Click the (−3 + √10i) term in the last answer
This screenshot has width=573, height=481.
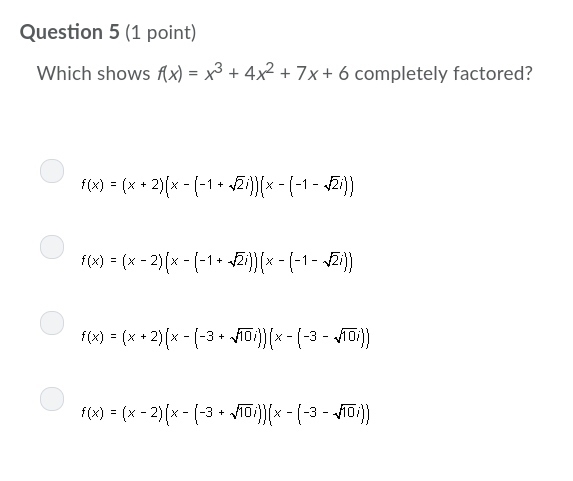[x=229, y=414]
